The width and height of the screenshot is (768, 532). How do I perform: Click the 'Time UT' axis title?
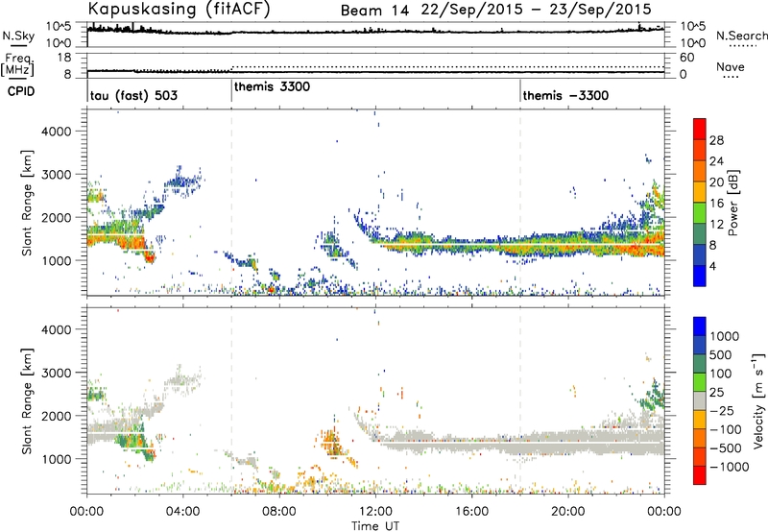[375, 525]
